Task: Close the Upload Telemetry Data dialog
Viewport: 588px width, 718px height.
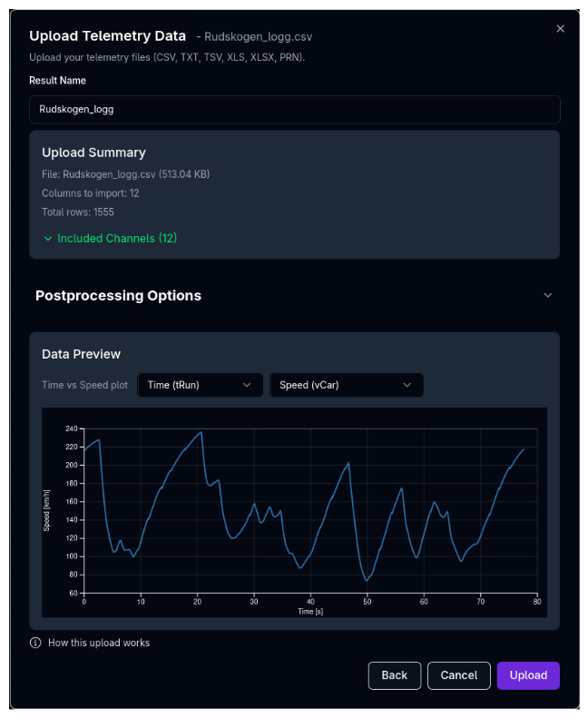Action: coord(560,28)
